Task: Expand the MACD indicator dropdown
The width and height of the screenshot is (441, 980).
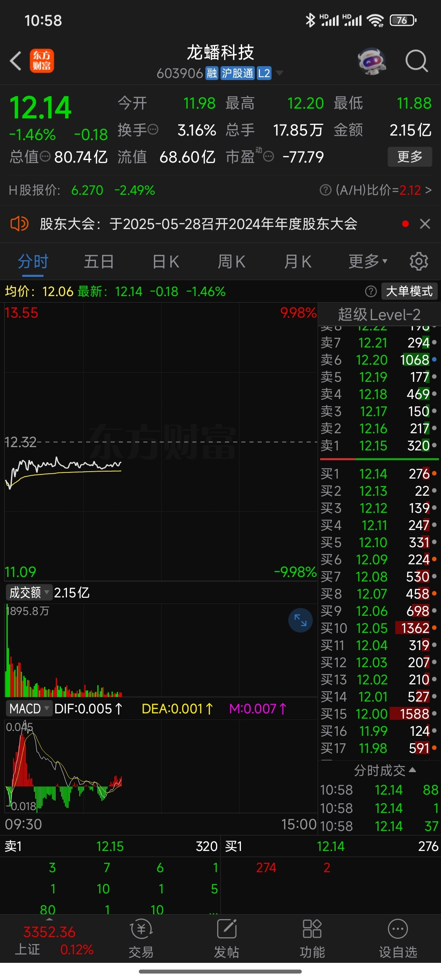Action: coord(29,708)
